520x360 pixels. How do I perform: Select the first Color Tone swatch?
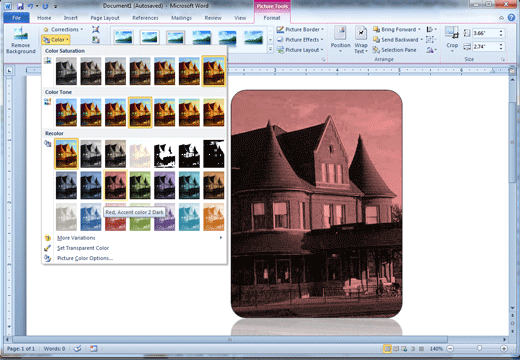coord(66,112)
